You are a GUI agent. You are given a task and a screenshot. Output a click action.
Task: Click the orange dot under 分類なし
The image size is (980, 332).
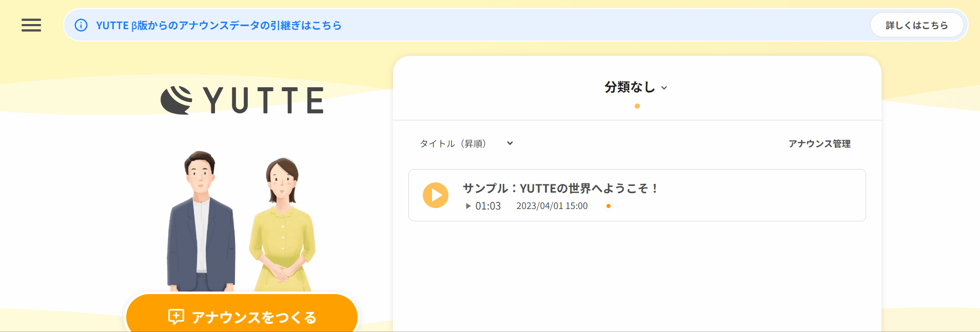637,106
